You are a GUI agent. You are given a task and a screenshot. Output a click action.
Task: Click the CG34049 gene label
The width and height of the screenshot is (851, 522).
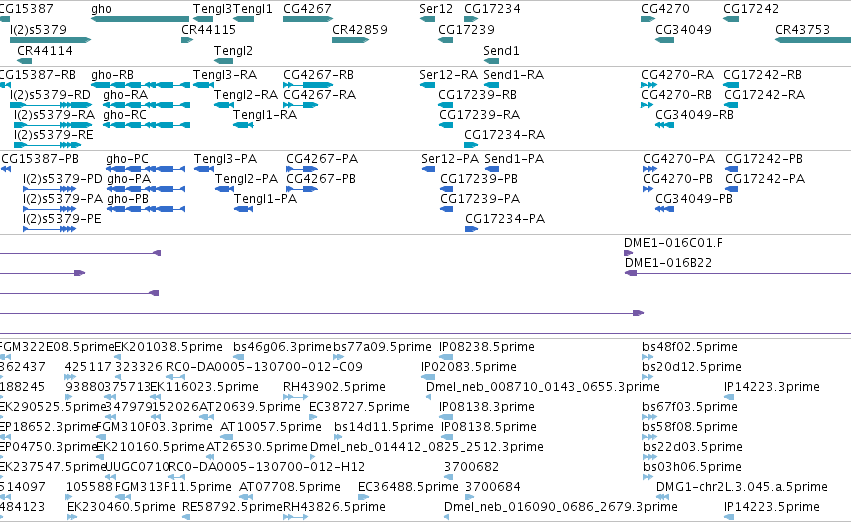pos(683,29)
